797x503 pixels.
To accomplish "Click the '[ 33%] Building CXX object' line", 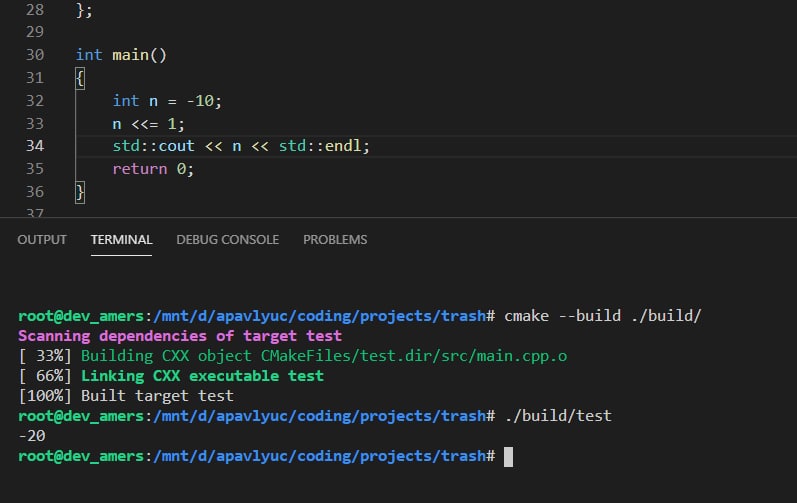I will pos(293,356).
